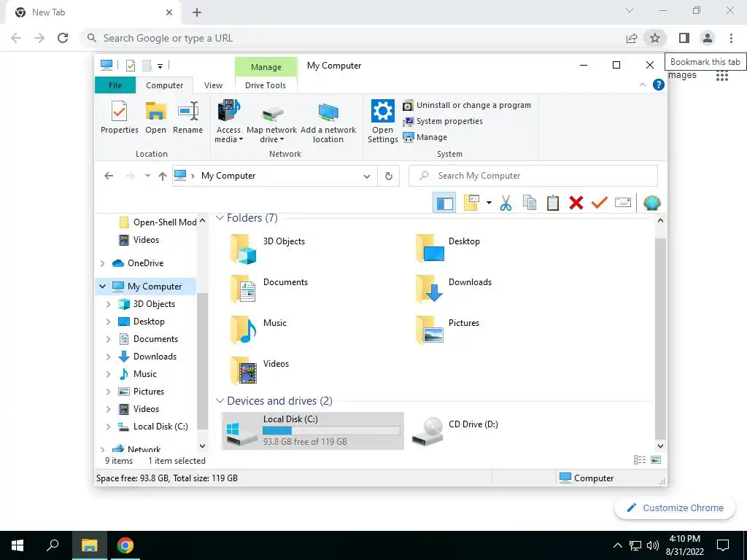Collapse My Computer tree node
Viewport: 747px width, 560px height.
[102, 287]
